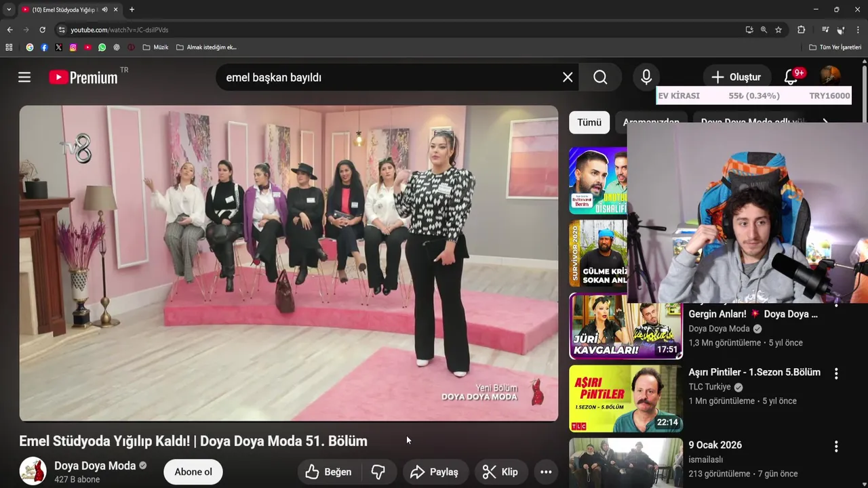This screenshot has width=868, height=488.
Task: Open the Oluştur create menu
Action: point(736,77)
